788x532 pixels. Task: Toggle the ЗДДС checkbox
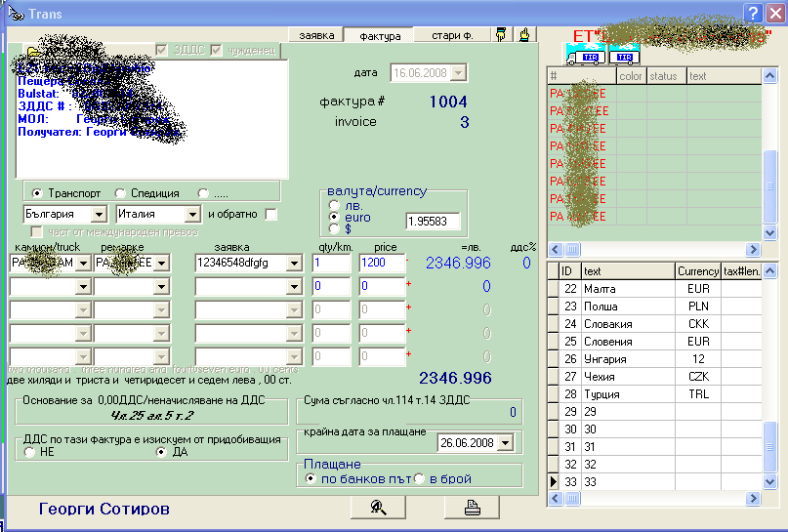pyautogui.click(x=161, y=50)
